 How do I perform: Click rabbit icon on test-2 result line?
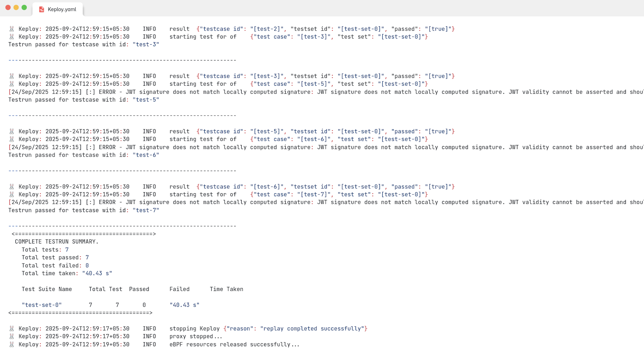[x=12, y=29]
